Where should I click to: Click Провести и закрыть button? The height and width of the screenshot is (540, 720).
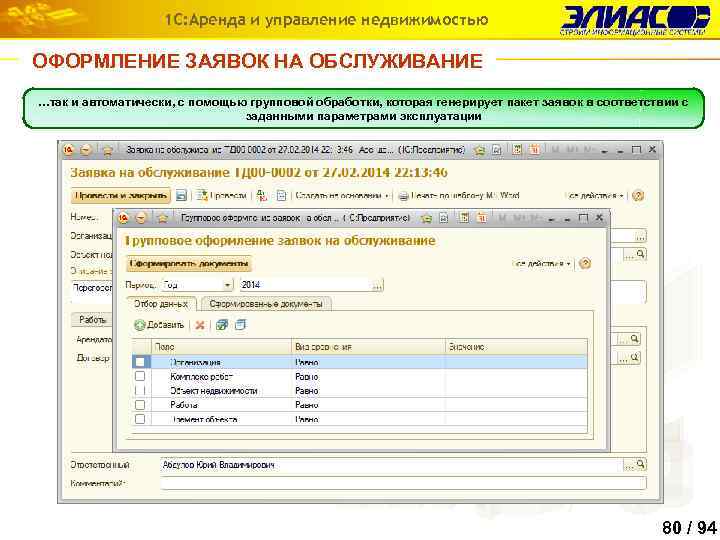(x=120, y=196)
